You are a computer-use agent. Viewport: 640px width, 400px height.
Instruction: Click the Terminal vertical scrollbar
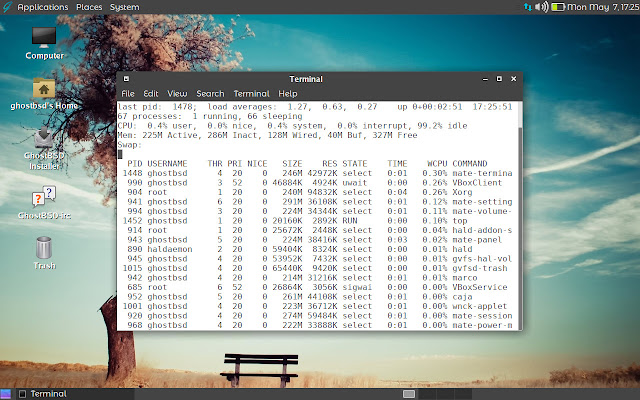[520, 216]
